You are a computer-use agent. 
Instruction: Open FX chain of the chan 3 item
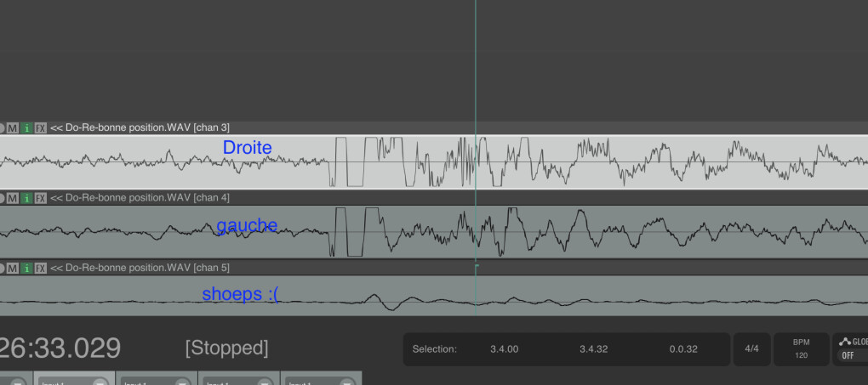(x=40, y=127)
